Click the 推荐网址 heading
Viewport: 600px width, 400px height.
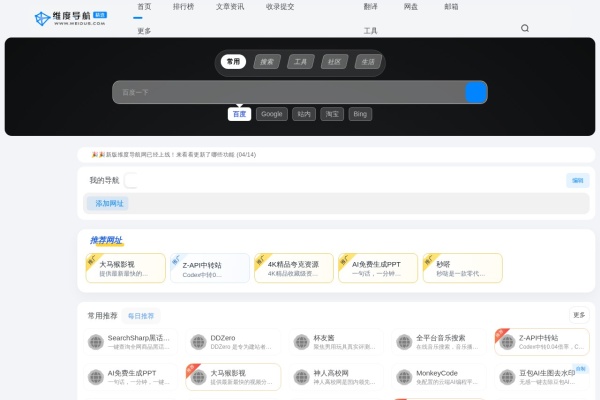click(x=106, y=240)
